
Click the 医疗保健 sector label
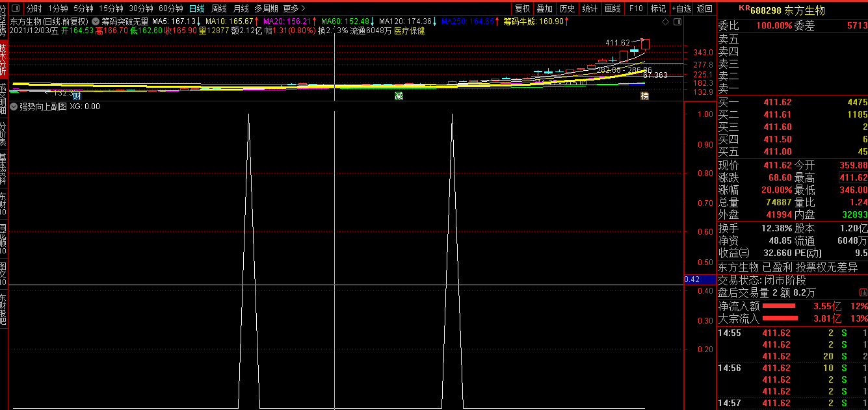click(410, 31)
